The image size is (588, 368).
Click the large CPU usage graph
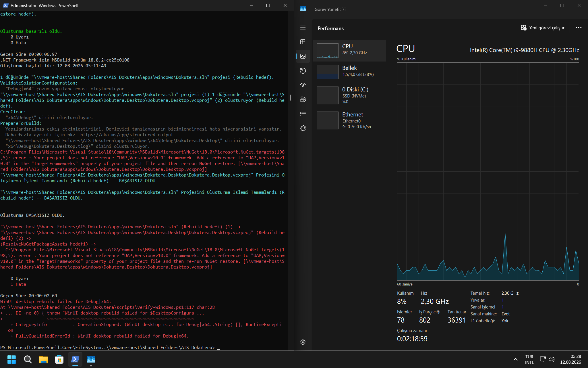[x=488, y=172]
